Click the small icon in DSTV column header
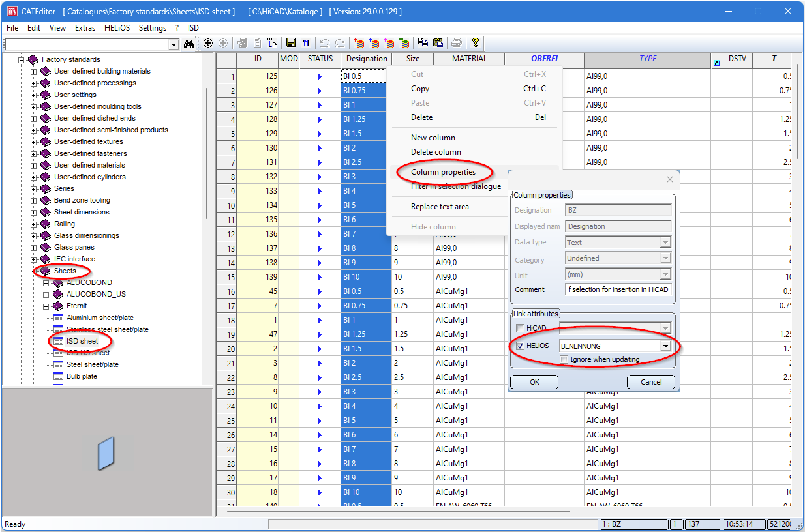This screenshot has width=805, height=532. 717,63
